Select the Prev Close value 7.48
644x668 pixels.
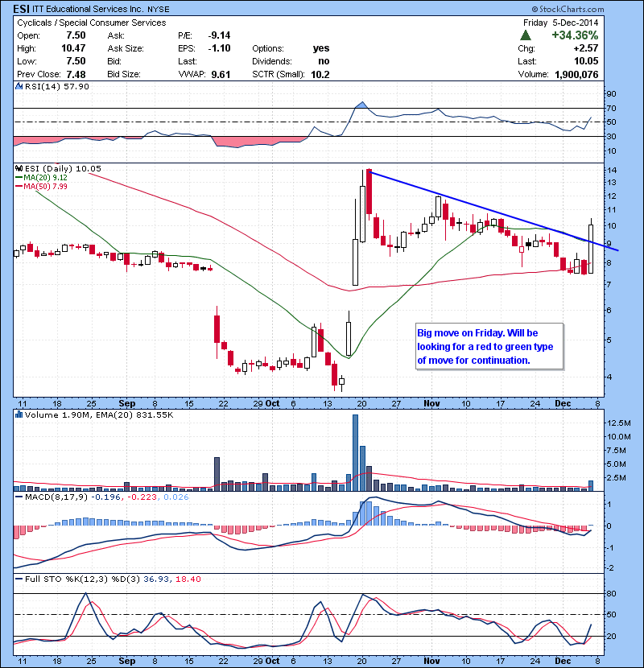click(76, 74)
